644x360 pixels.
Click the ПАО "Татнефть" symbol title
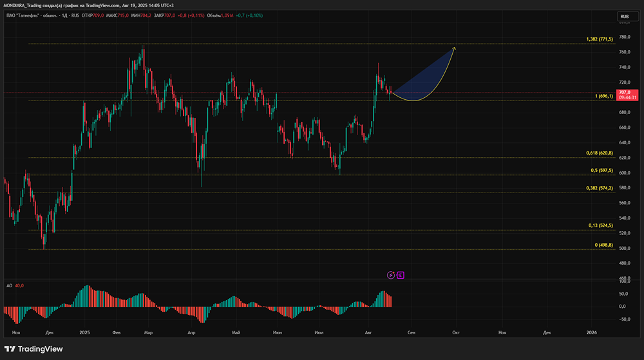(32, 15)
